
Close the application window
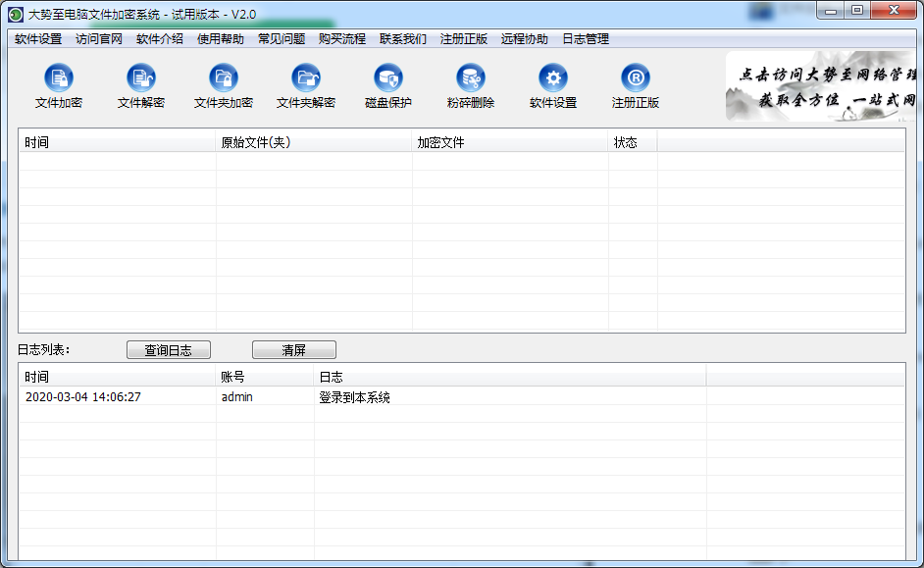894,11
